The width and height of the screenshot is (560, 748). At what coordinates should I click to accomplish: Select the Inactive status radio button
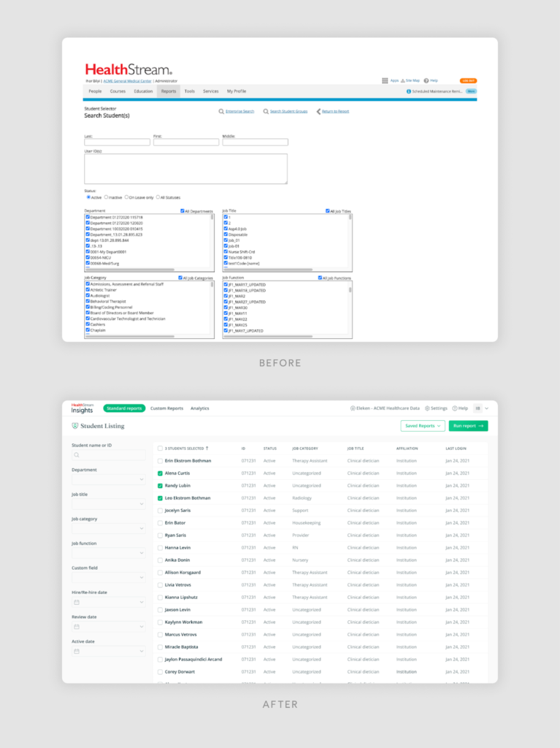coord(106,197)
